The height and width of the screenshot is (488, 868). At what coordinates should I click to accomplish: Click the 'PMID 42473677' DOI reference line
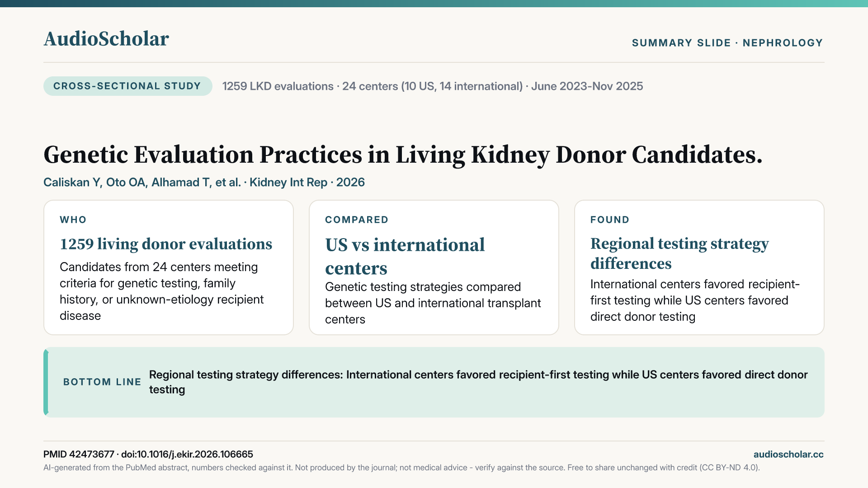click(x=148, y=454)
